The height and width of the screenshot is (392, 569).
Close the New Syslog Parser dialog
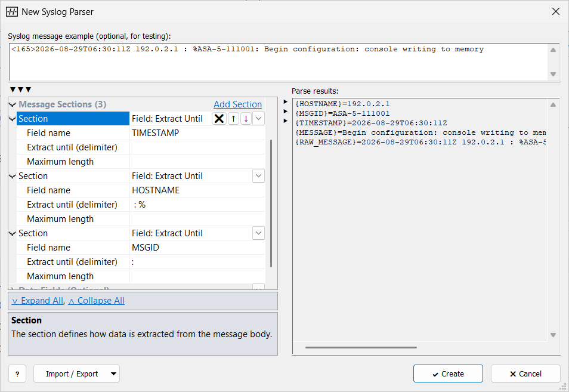pyautogui.click(x=555, y=11)
